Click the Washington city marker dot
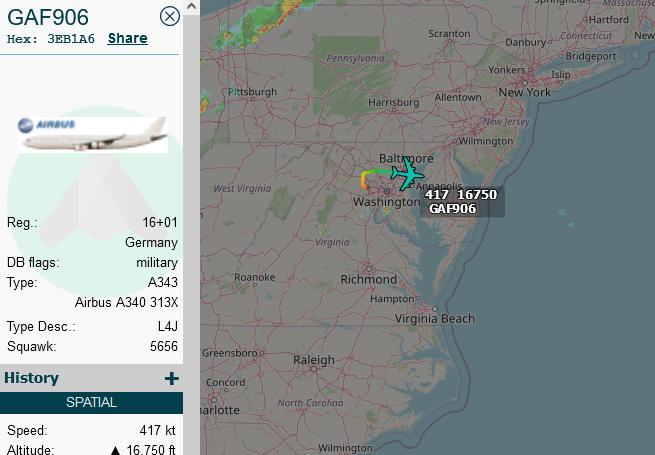Screen dimensions: 655x455 387,191
